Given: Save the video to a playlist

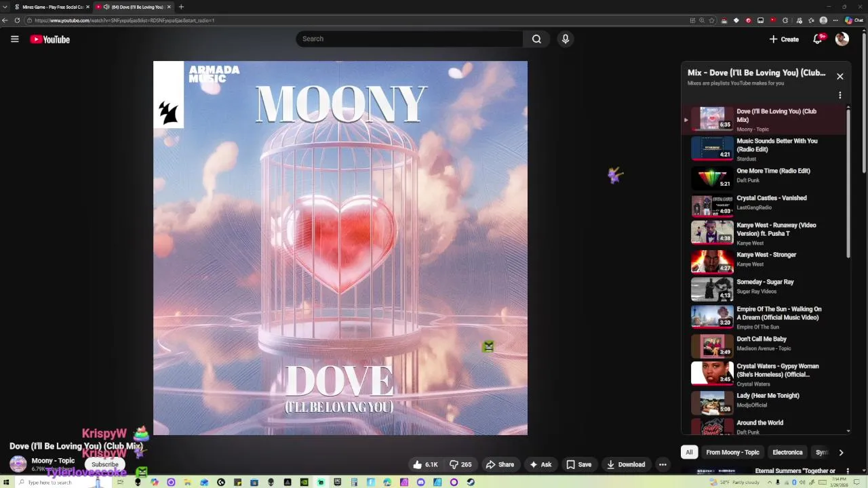Looking at the screenshot, I should tap(578, 464).
